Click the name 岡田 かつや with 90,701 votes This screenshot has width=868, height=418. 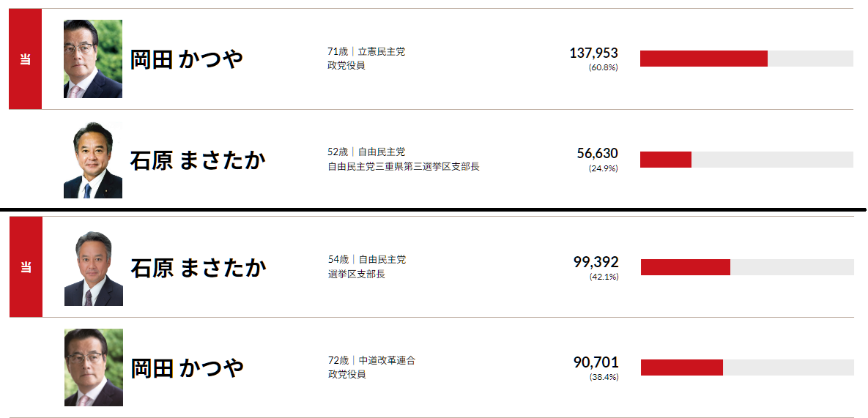click(188, 367)
